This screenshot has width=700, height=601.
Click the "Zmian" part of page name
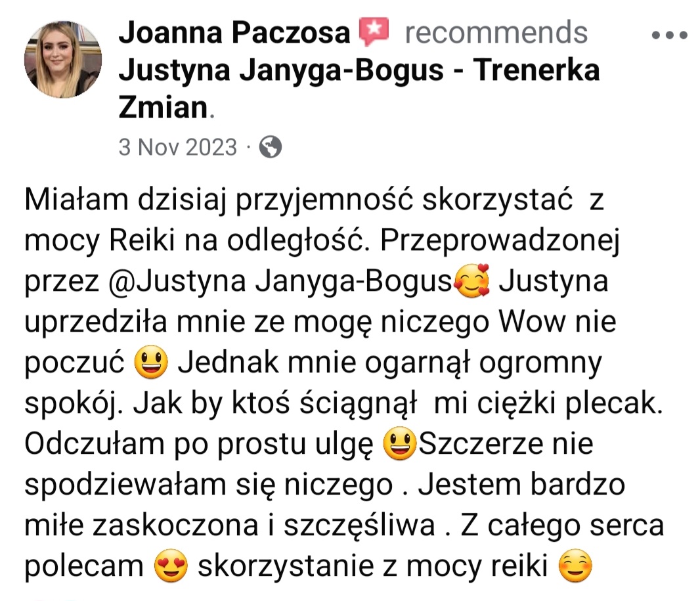tap(164, 108)
